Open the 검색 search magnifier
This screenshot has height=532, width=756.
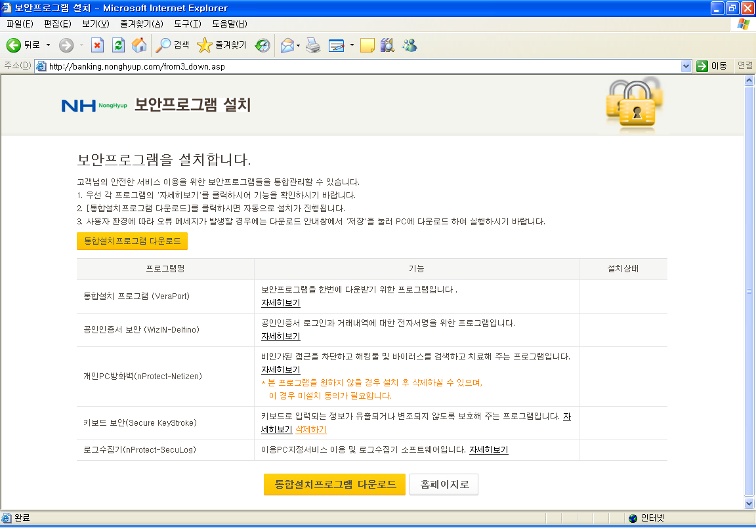click(x=172, y=45)
